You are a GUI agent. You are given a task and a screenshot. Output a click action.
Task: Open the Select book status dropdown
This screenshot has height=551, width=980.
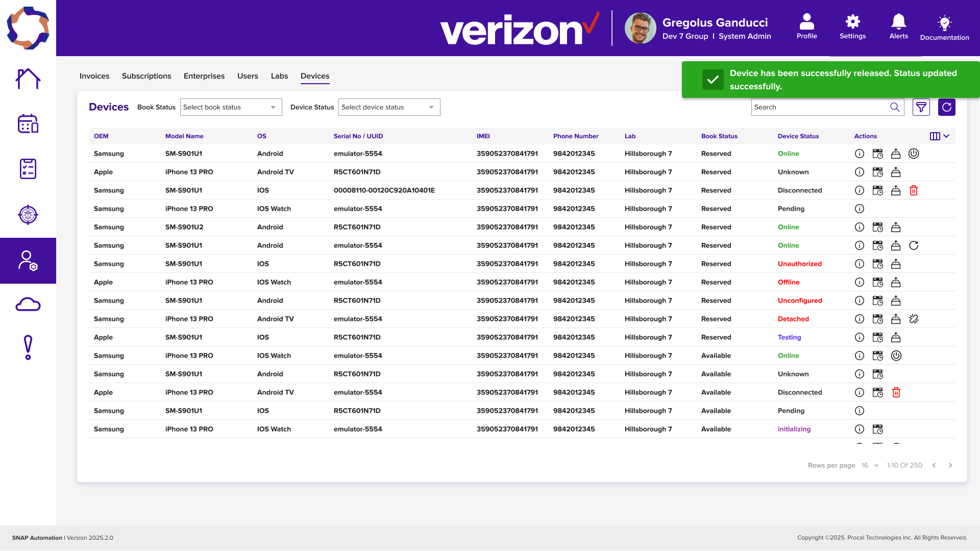tap(231, 107)
